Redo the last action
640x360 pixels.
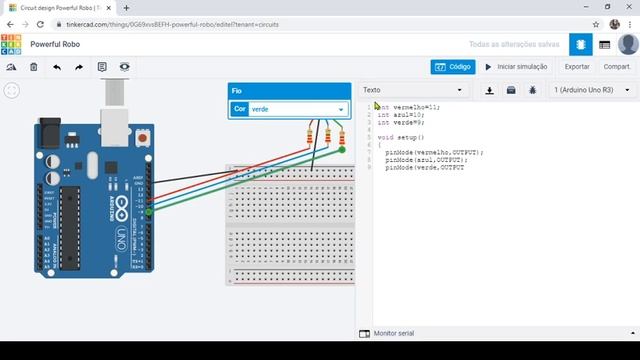coord(79,67)
